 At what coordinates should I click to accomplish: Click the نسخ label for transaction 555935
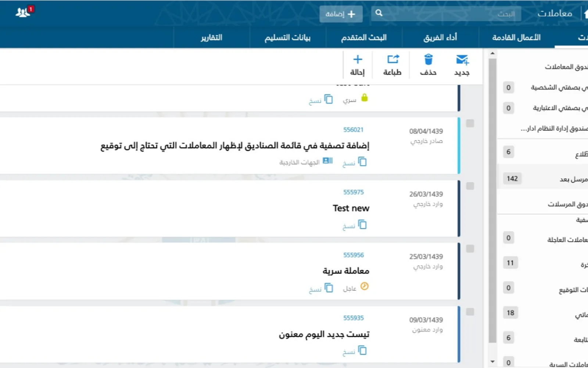coord(348,352)
